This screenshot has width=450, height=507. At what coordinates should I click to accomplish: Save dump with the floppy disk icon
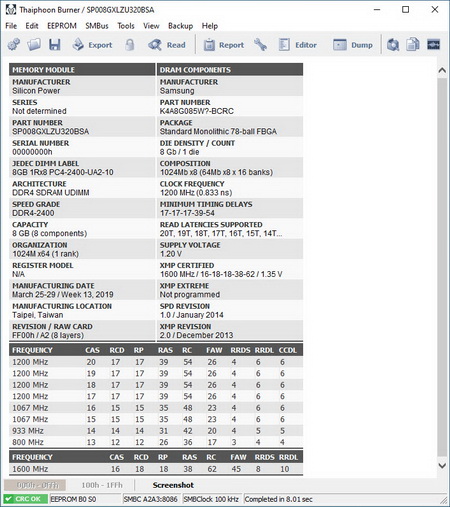click(55, 45)
